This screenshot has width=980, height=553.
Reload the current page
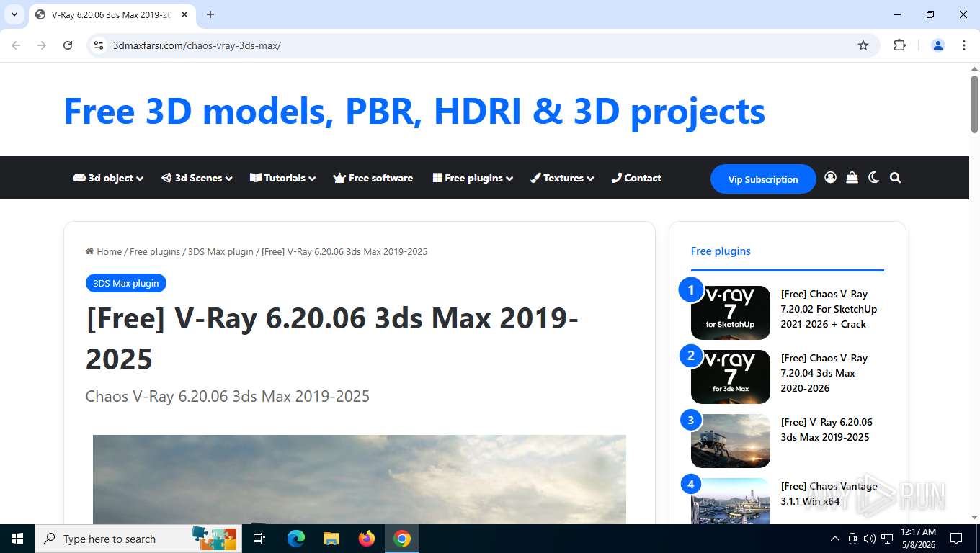click(x=68, y=45)
